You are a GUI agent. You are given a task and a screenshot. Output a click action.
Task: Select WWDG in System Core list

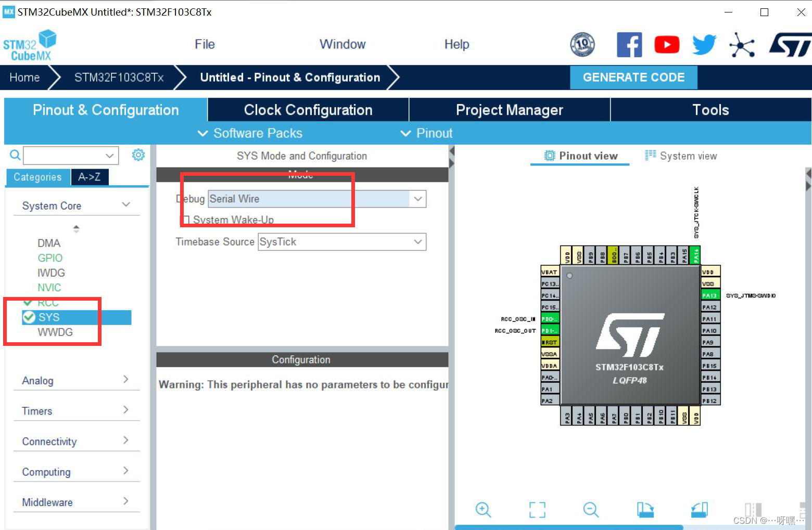point(55,332)
